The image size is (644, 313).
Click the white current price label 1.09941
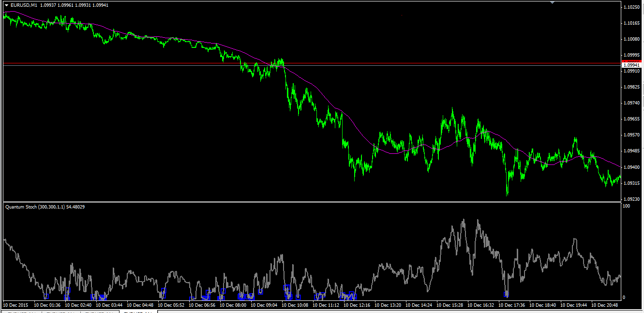click(632, 65)
